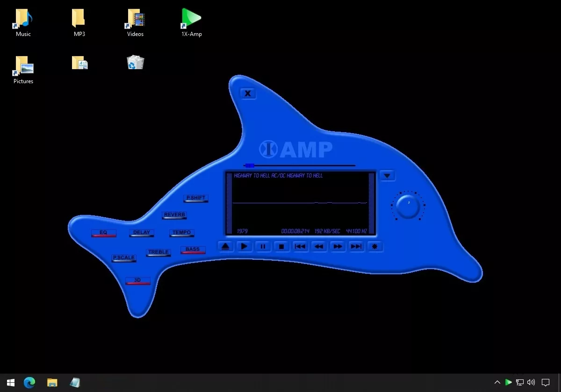Viewport: 561px width, 392px height.
Task: Stop playback with the square button
Action: [281, 247]
